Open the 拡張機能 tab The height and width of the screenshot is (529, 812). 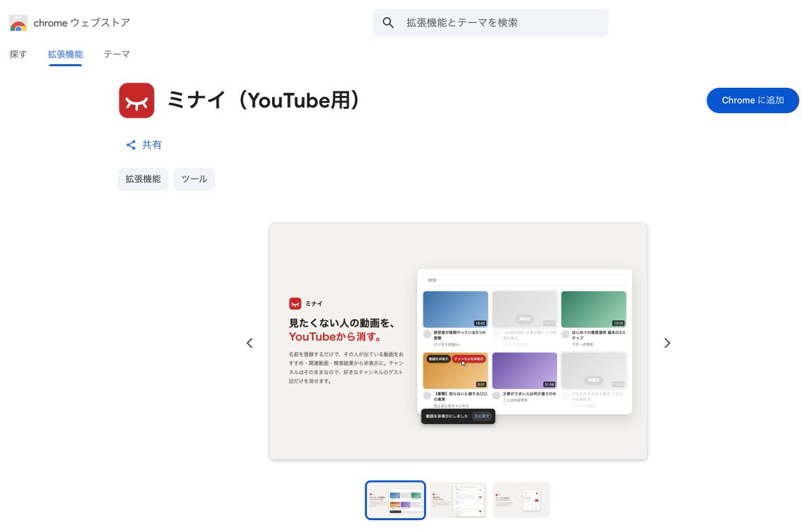pyautogui.click(x=65, y=54)
